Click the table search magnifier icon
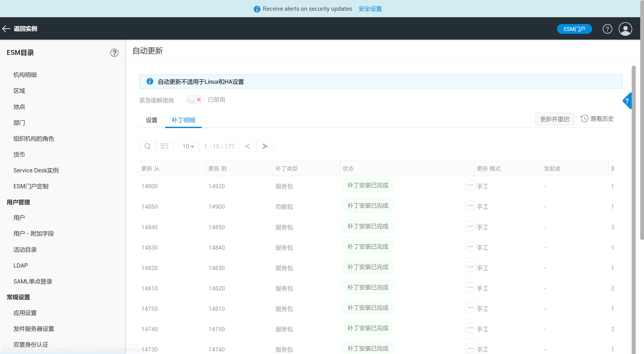 point(147,146)
